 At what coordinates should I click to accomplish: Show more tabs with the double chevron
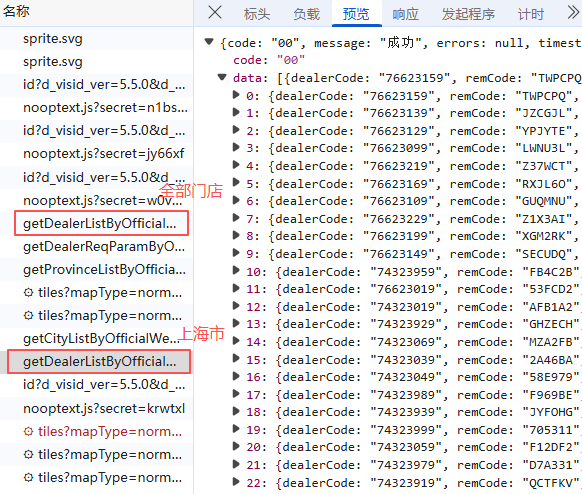click(573, 13)
